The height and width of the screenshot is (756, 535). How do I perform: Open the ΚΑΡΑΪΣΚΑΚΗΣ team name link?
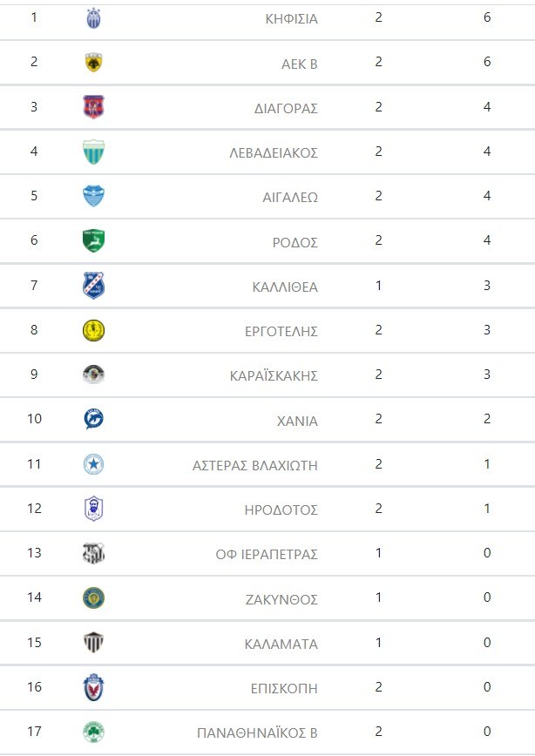coord(275,376)
